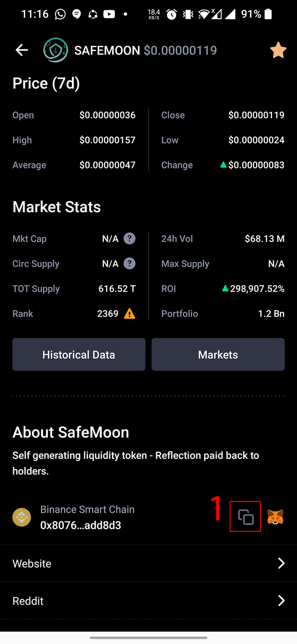The width and height of the screenshot is (297, 644).
Task: Open Mkt Cap question mark info
Action: pyautogui.click(x=129, y=239)
